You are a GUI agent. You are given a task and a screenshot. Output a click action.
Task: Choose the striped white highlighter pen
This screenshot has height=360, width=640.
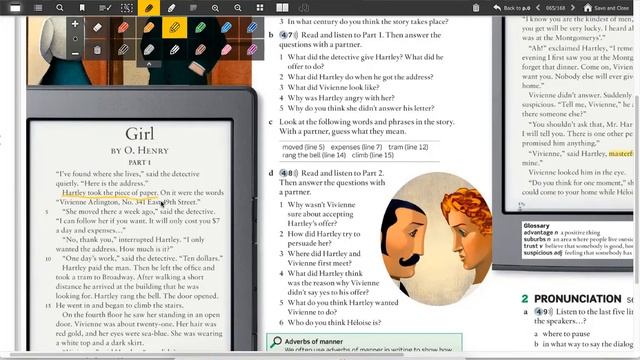point(174,50)
